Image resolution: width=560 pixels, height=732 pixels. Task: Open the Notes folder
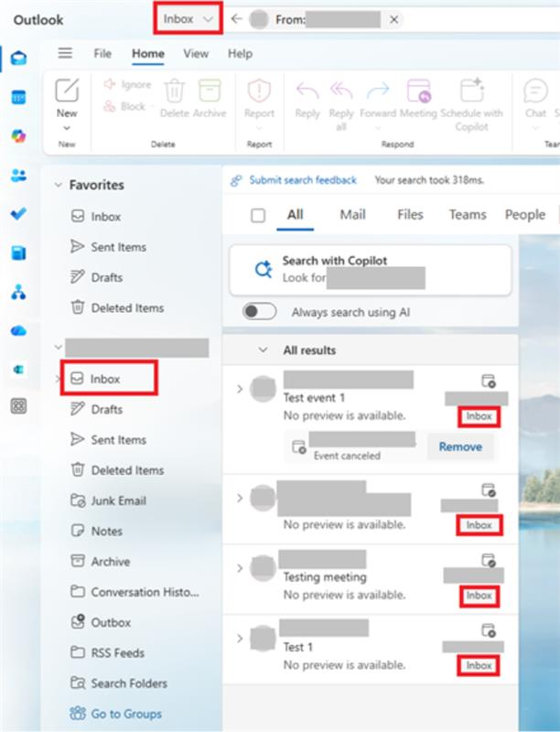(107, 532)
